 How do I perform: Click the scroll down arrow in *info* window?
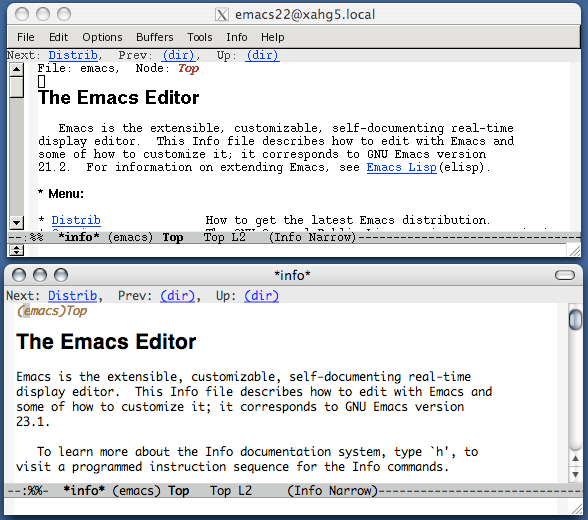[576, 474]
